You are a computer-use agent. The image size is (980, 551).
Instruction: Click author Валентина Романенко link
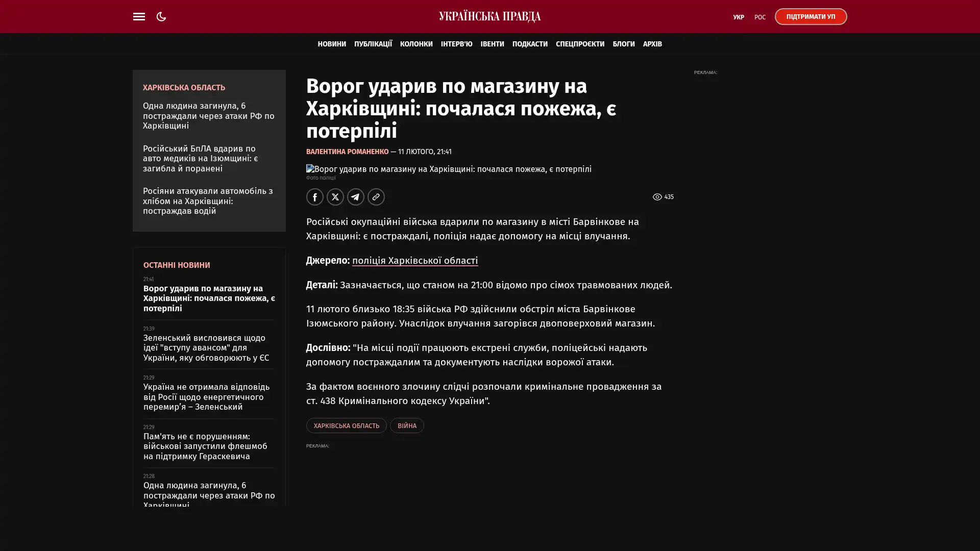click(x=347, y=152)
